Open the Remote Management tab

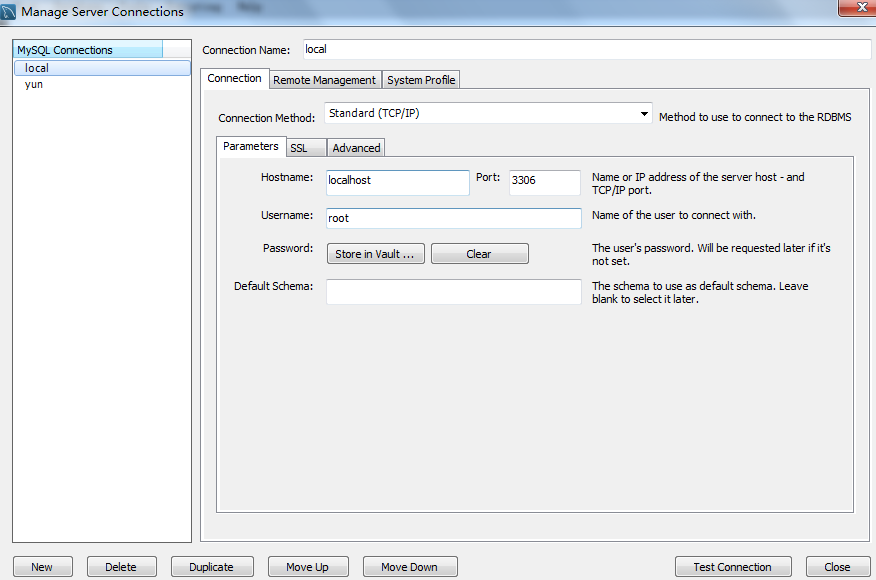[x=325, y=80]
